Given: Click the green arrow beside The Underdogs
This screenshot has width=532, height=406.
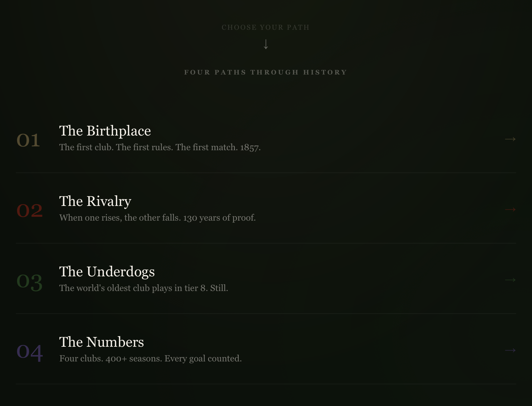Looking at the screenshot, I should click(510, 280).
